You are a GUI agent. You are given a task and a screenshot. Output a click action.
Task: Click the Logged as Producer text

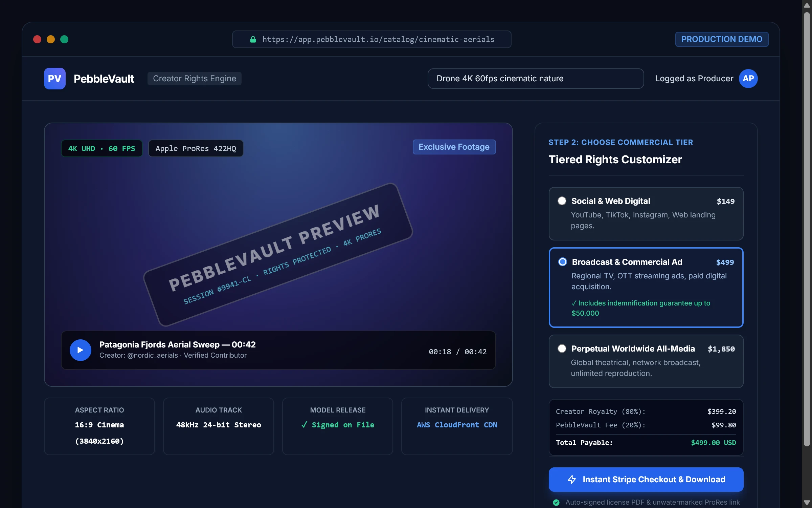(694, 79)
